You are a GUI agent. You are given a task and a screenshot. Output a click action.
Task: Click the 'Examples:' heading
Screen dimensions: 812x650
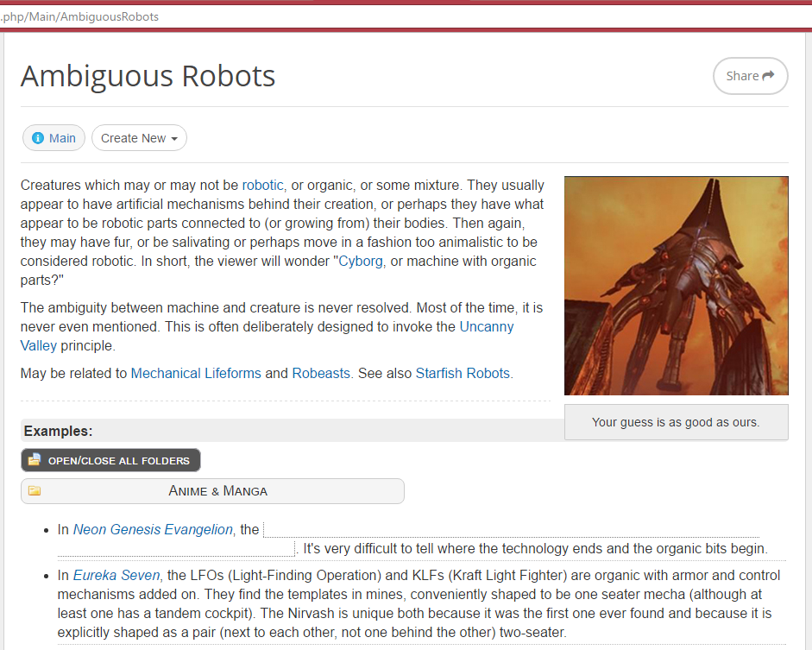58,431
